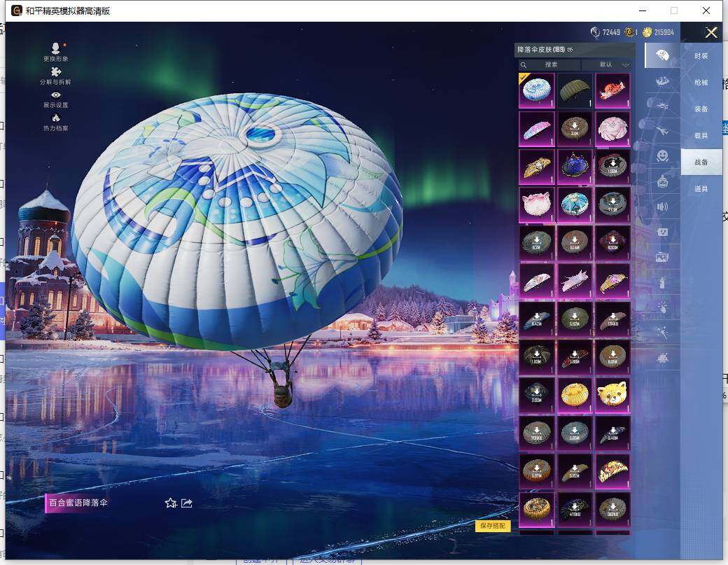Select the magic wand sparkle sidebar icon

[x=662, y=333]
